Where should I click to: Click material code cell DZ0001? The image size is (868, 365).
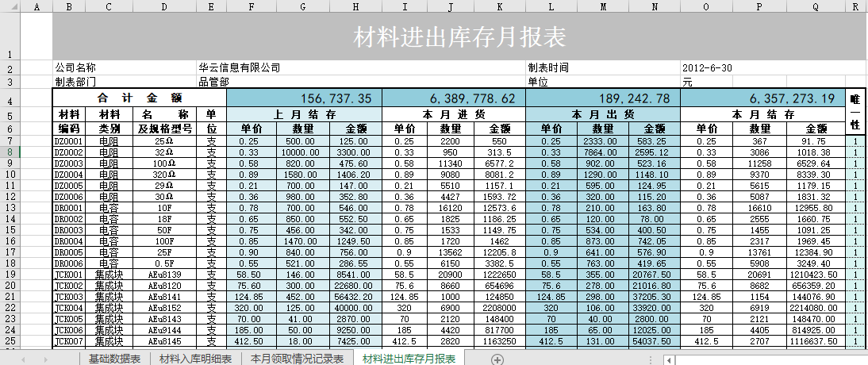(x=68, y=140)
